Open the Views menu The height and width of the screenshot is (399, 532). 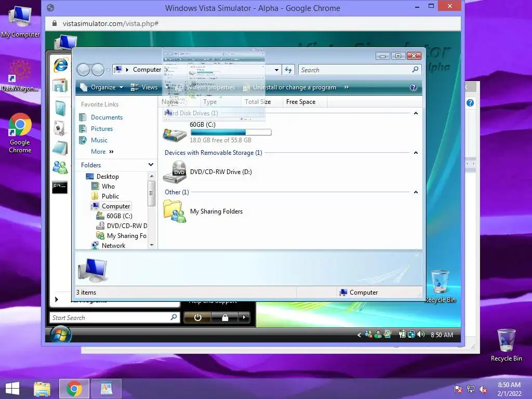(x=144, y=87)
